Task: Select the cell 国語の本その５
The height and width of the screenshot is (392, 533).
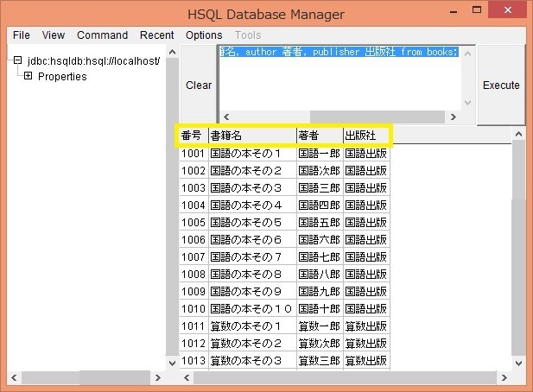Action: [x=252, y=223]
